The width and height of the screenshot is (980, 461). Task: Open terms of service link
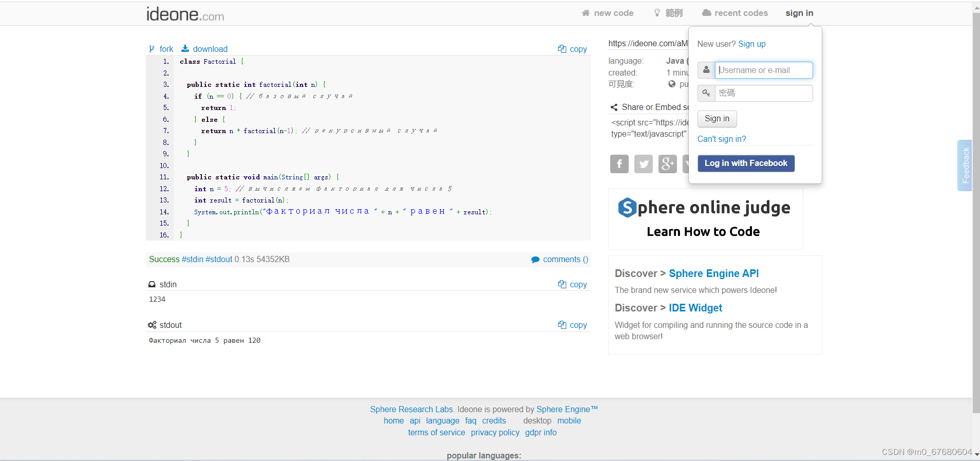[437, 433]
